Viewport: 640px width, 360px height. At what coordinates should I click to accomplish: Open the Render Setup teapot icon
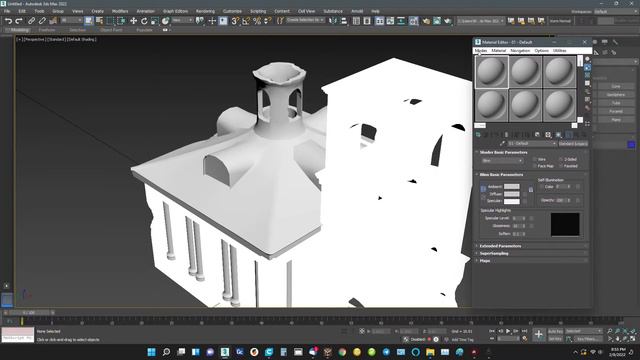pos(426,21)
